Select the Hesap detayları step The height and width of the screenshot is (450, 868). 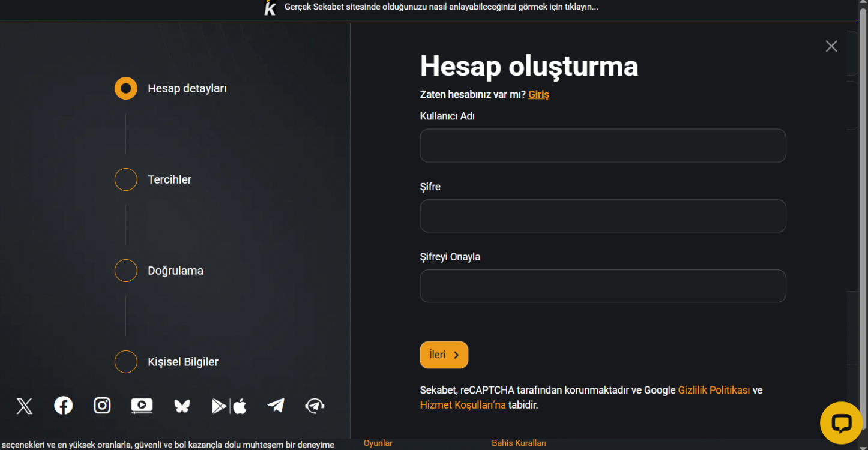[x=170, y=88]
